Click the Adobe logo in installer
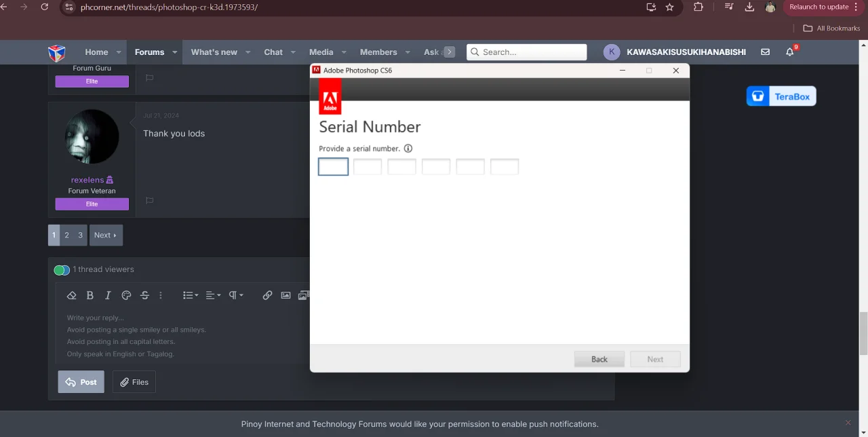The height and width of the screenshot is (437, 868). 330,96
